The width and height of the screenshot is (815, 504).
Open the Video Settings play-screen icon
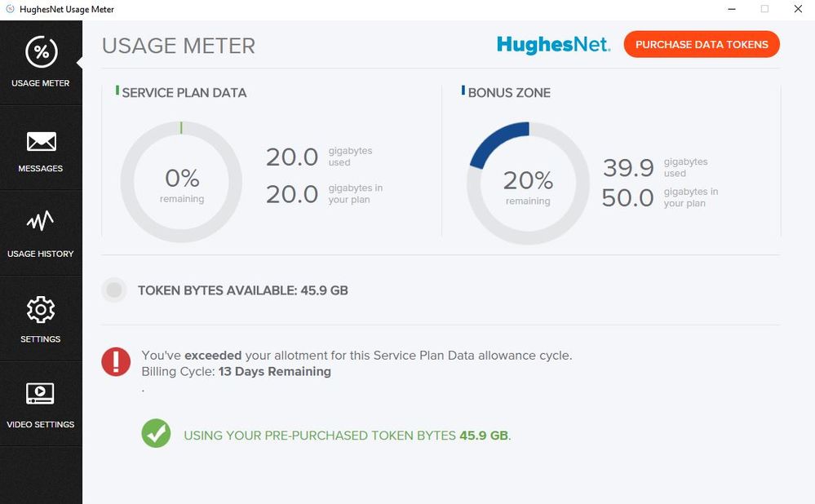point(41,394)
